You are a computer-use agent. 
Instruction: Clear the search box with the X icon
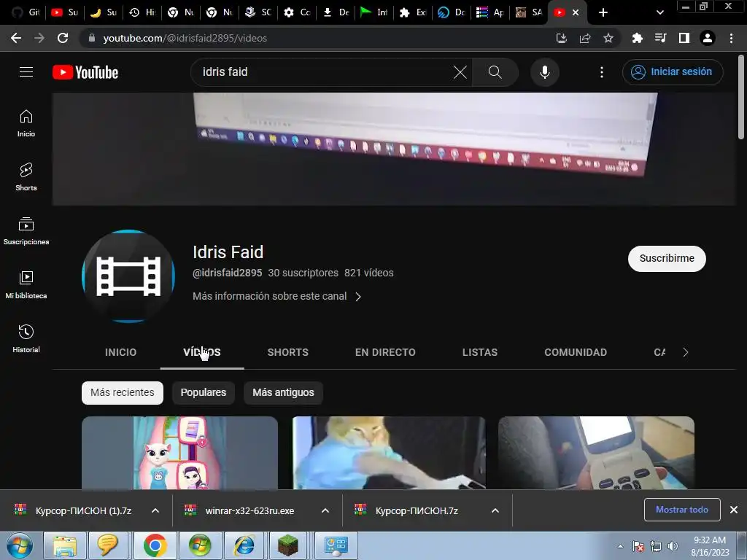(x=460, y=72)
